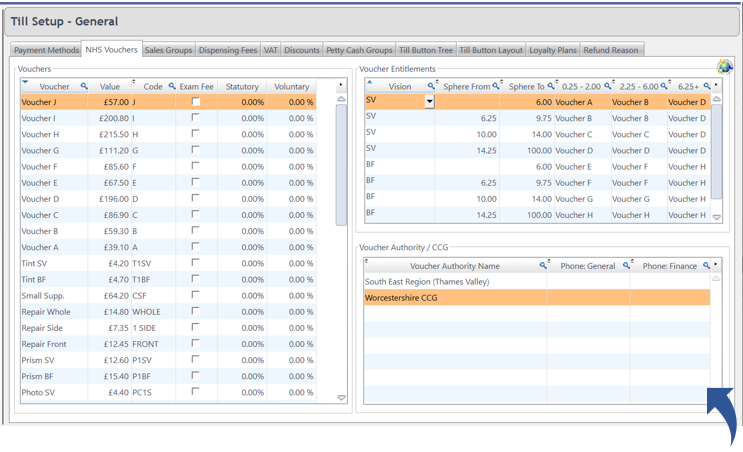Viewport: 743px width, 452px height.
Task: Click search icon in Vision column header
Action: click(x=431, y=86)
